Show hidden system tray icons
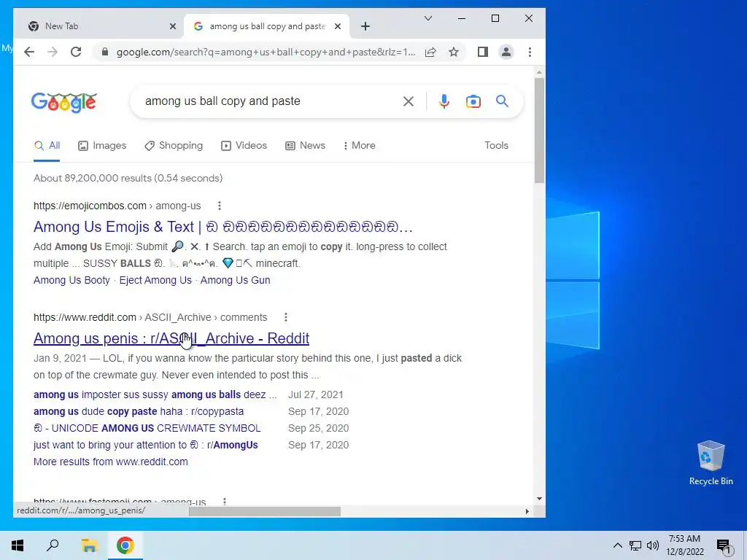Viewport: 747px width, 560px height. pyautogui.click(x=617, y=545)
